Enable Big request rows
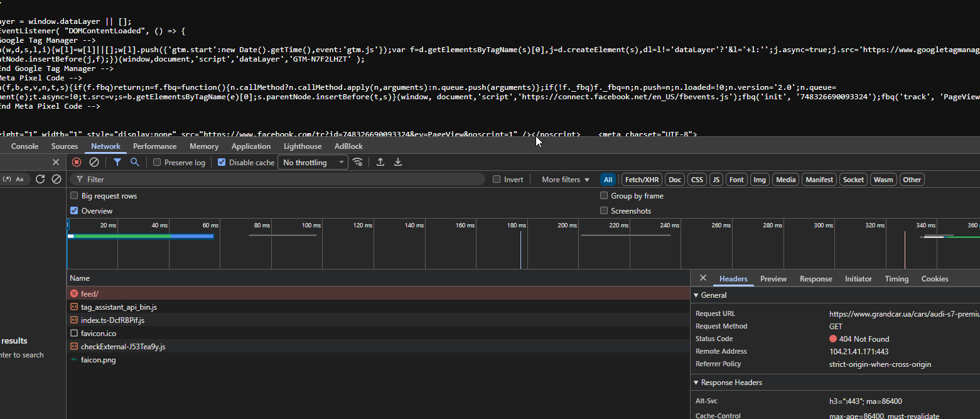980x419 pixels. (x=75, y=196)
